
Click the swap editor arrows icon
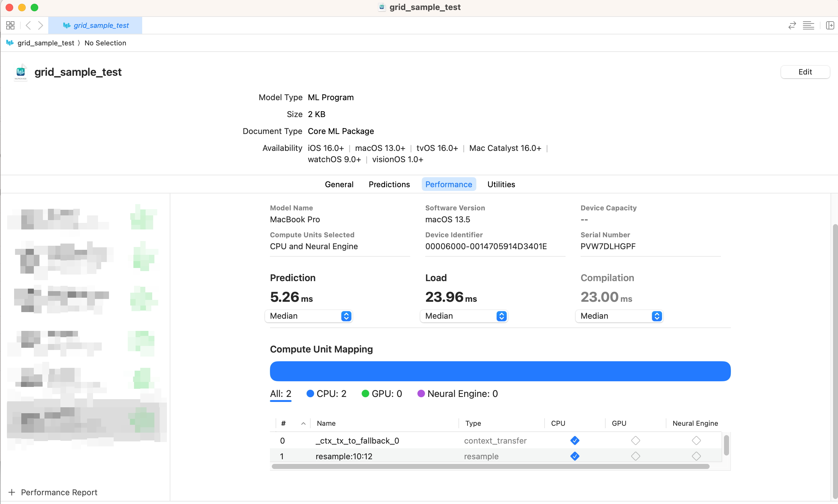click(792, 25)
